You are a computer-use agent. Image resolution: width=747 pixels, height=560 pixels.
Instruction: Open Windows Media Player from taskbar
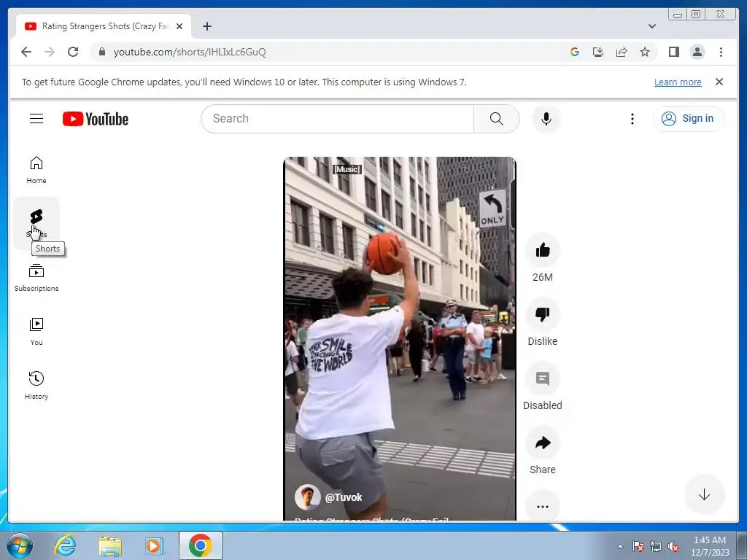click(155, 545)
